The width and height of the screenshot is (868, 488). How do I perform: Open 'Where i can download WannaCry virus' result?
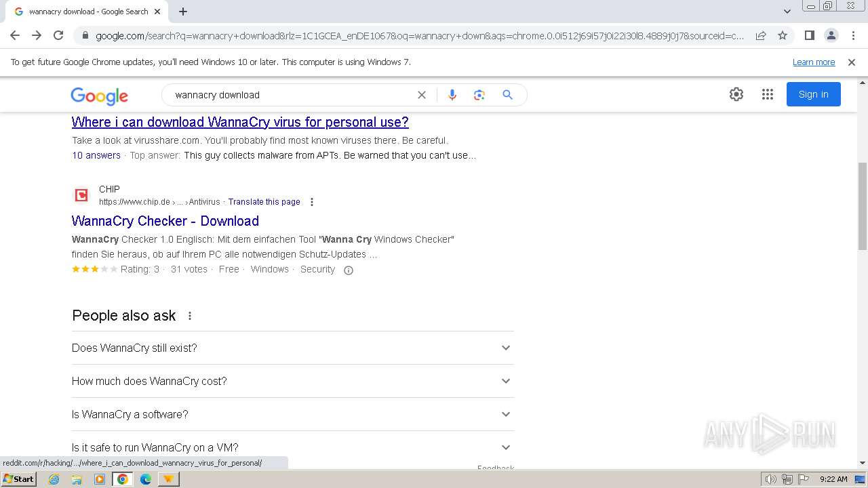point(240,122)
